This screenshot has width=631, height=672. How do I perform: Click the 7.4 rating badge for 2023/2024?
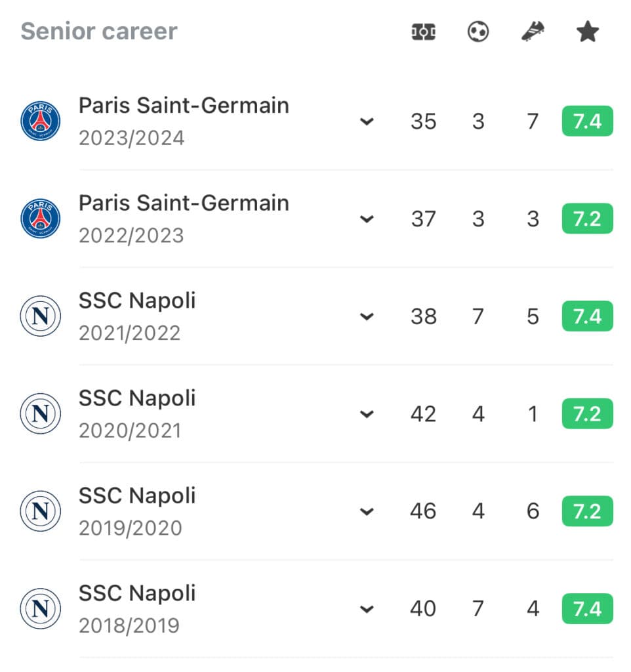point(587,121)
